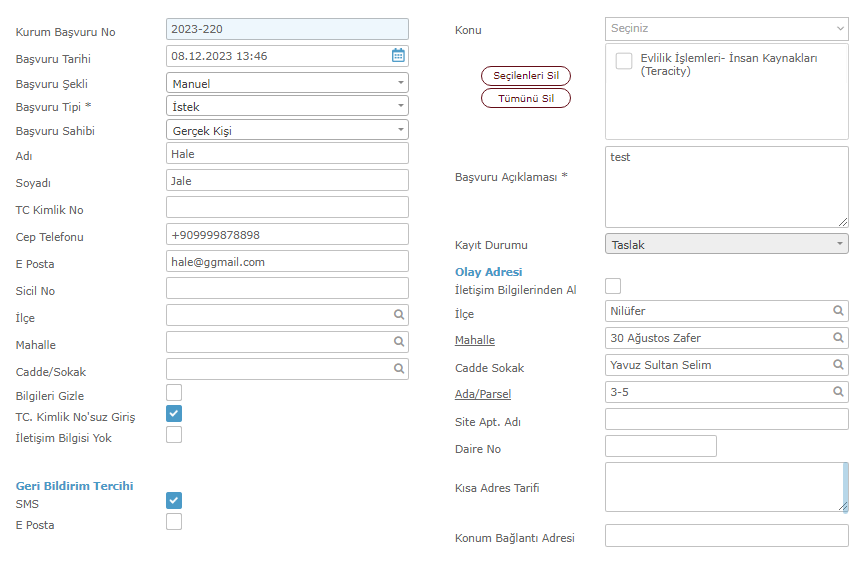Viewport: 862px width, 562px height.
Task: Open the Ada/Parsel link label
Action: tap(483, 394)
